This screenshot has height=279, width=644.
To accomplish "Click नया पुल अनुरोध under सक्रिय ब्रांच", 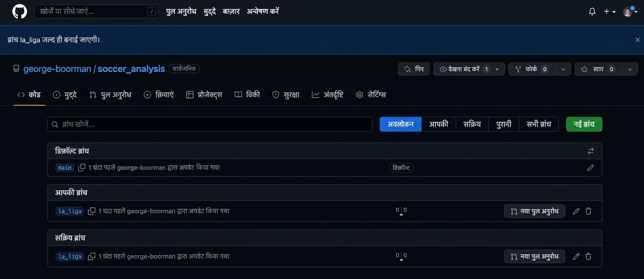I will coord(535,257).
